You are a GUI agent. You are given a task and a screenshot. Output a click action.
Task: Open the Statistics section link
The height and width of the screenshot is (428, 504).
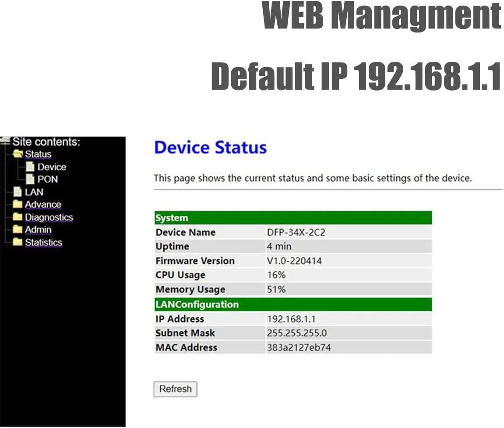tap(43, 242)
